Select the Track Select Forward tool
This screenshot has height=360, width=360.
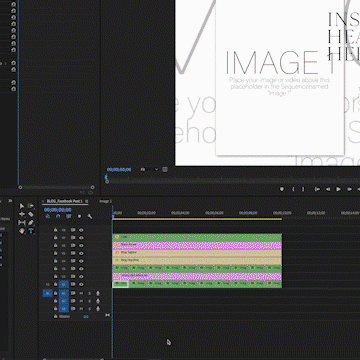click(31, 206)
